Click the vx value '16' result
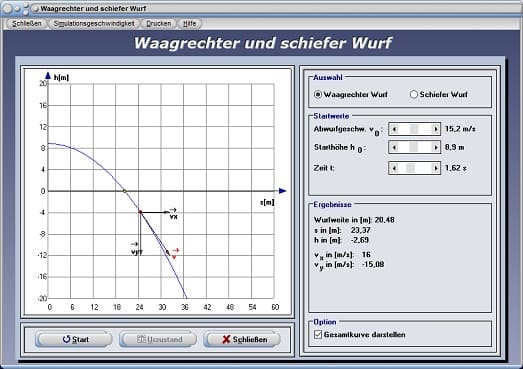Image resolution: width=523 pixels, height=369 pixels. point(366,255)
